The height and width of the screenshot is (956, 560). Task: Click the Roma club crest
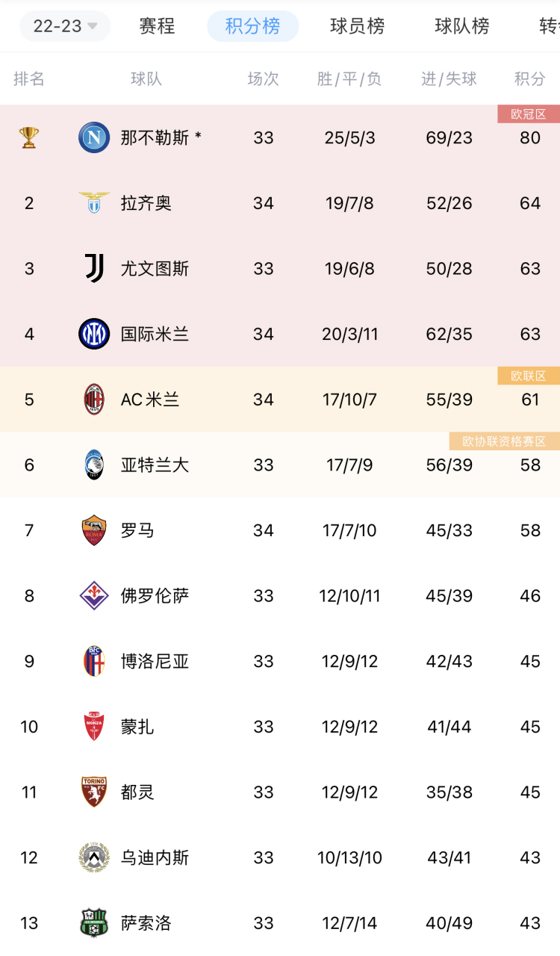(93, 530)
